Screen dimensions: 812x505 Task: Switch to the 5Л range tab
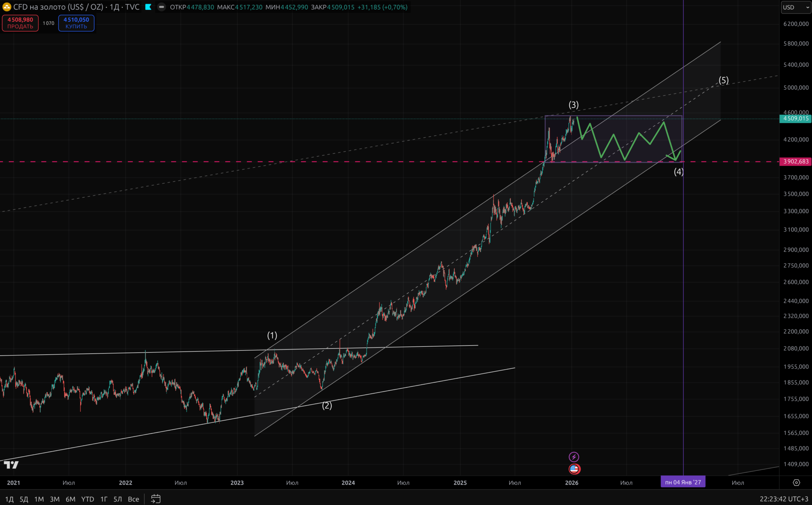(x=117, y=499)
